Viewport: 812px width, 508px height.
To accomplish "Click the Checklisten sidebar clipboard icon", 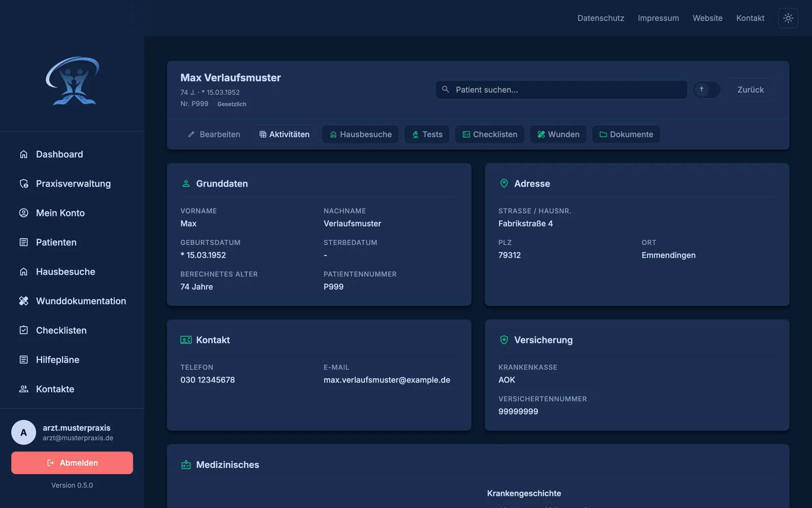I will (x=23, y=330).
